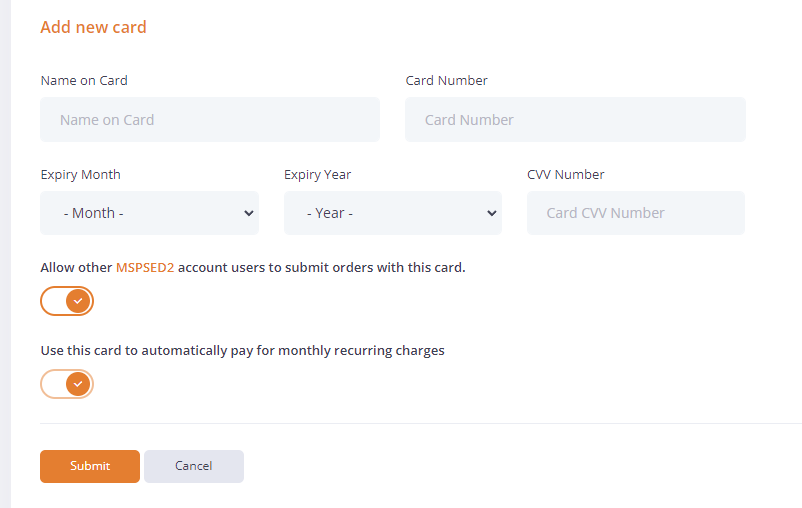Turn off automatic monthly recurring payment toggle
This screenshot has height=508, width=802.
(x=67, y=384)
